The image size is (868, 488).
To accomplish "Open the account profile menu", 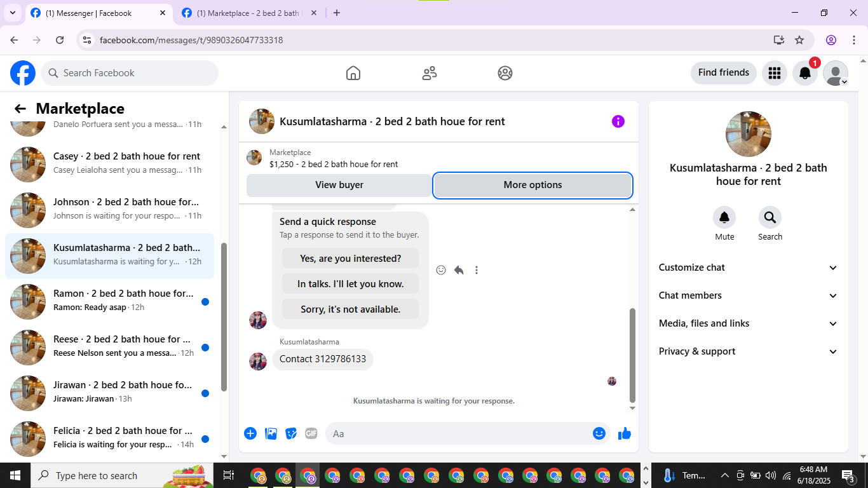I will point(836,73).
